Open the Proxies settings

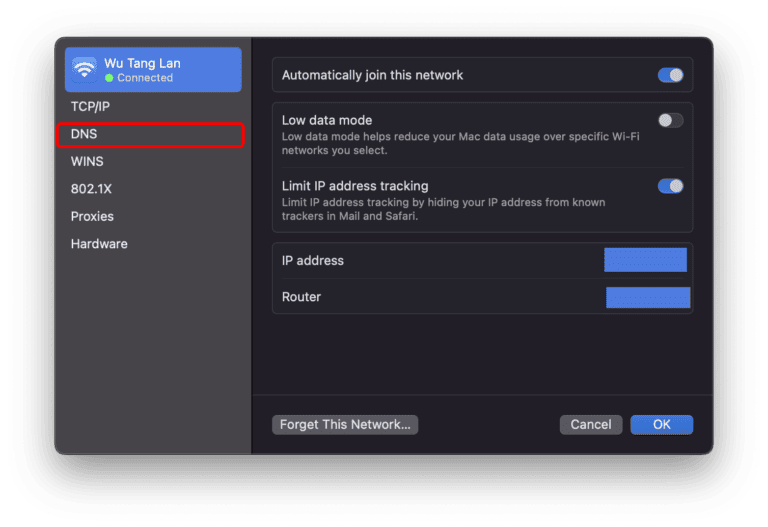(92, 216)
